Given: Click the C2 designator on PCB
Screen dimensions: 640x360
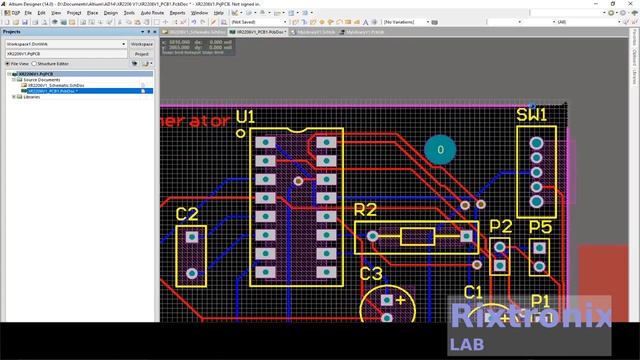Looking at the screenshot, I should 187,214.
